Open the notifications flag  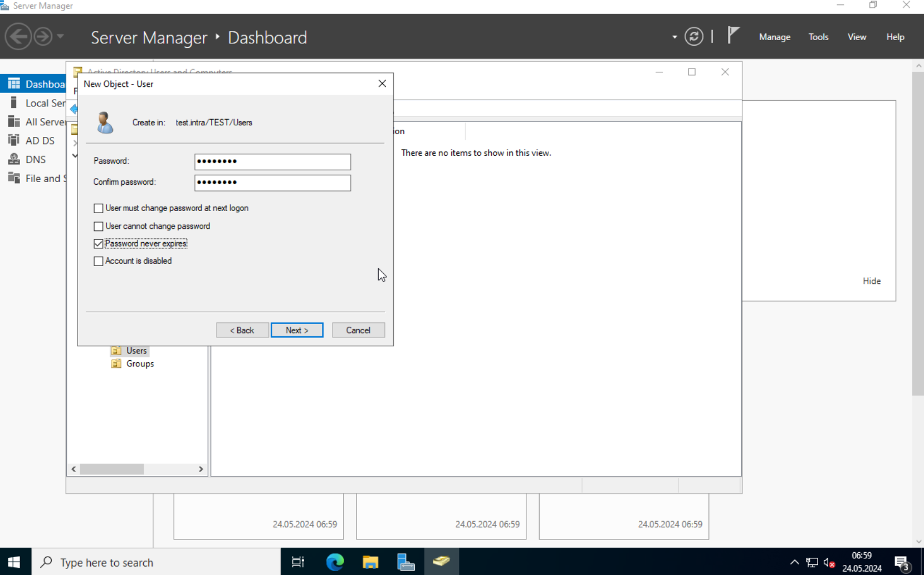[734, 36]
